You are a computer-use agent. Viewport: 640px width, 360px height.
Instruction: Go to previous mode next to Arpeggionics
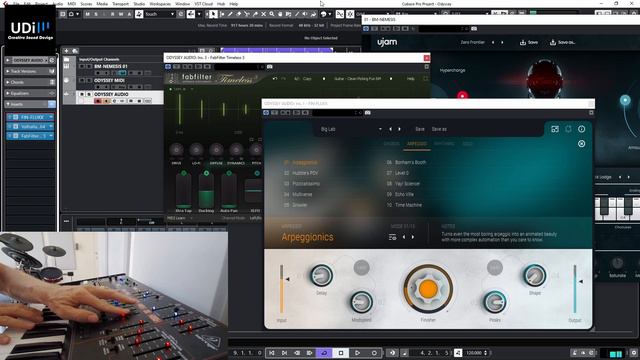point(404,237)
